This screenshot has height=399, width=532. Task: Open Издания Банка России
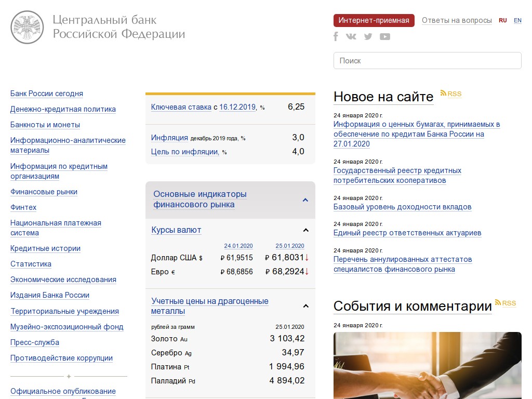(49, 295)
